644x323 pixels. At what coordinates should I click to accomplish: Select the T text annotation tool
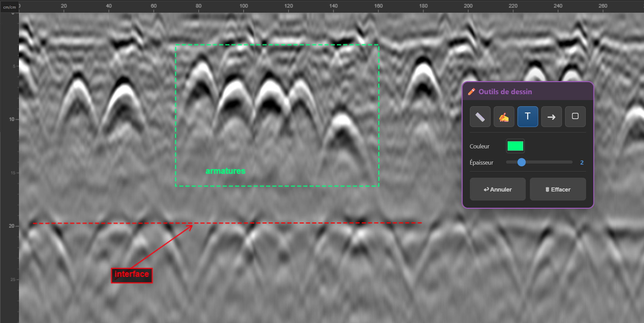click(527, 116)
